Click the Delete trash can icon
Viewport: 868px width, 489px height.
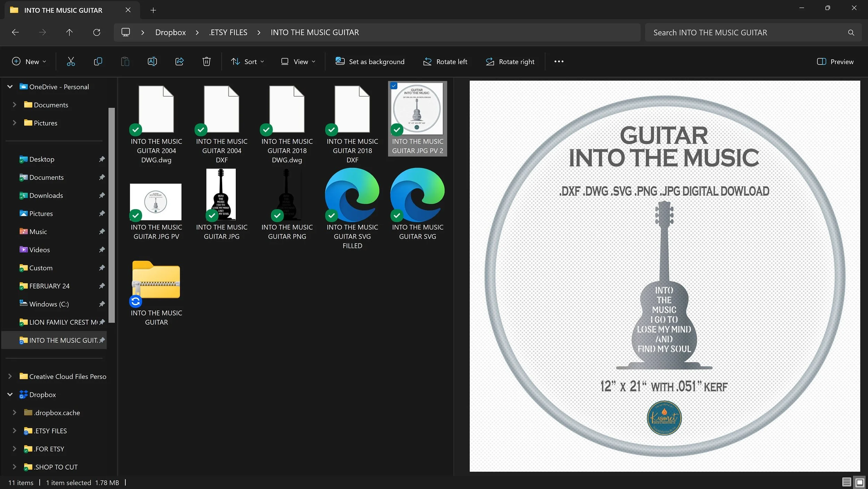click(206, 62)
